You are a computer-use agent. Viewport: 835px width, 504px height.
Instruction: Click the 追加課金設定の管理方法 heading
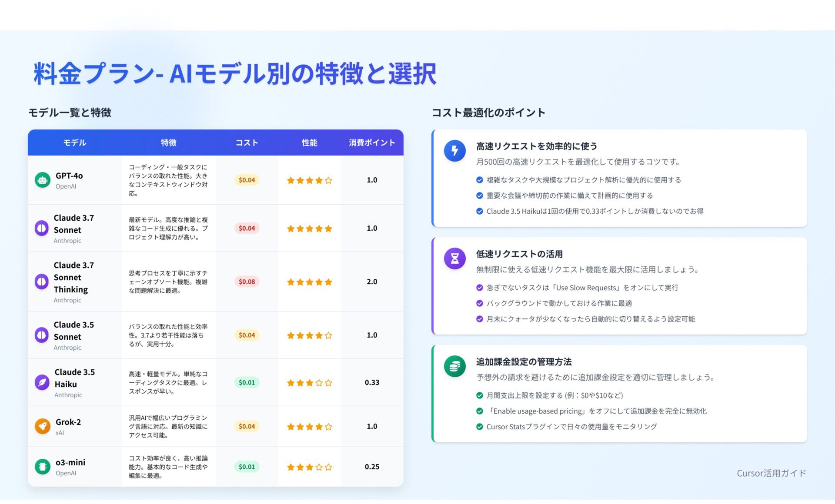point(524,361)
